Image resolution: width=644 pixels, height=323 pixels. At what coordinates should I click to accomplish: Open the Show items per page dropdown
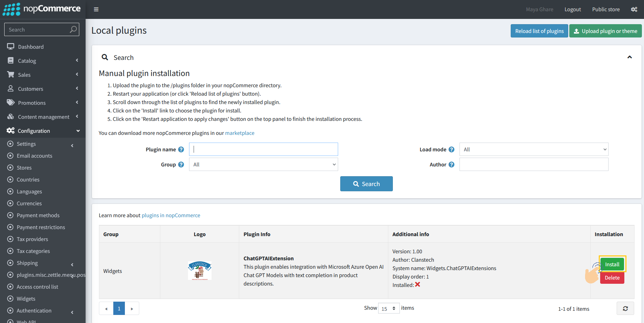pyautogui.click(x=389, y=308)
